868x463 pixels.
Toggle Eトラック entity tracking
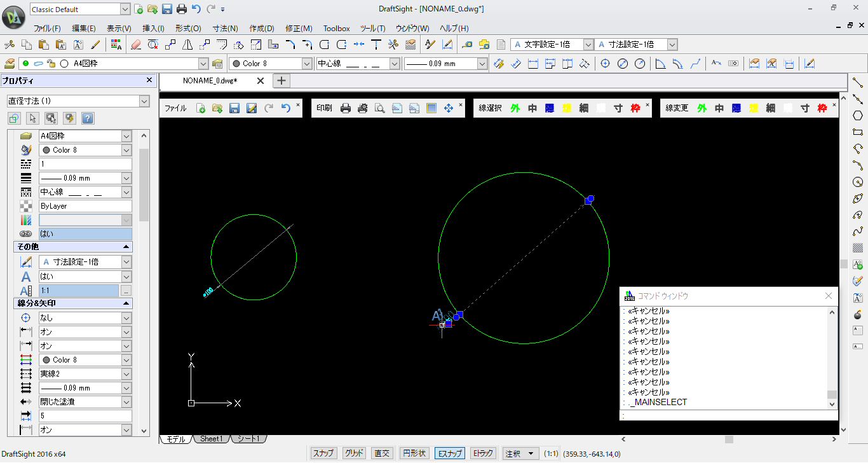tap(482, 453)
